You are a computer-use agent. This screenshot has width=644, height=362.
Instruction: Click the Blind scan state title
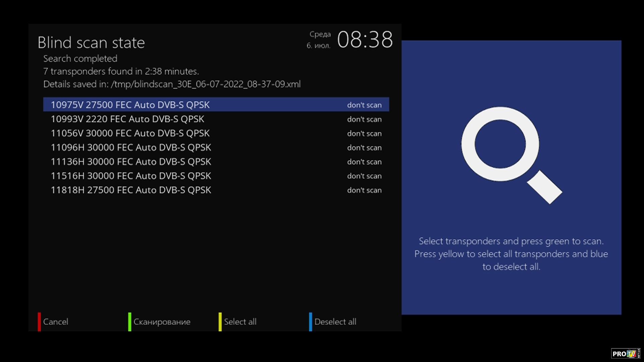[x=91, y=43]
